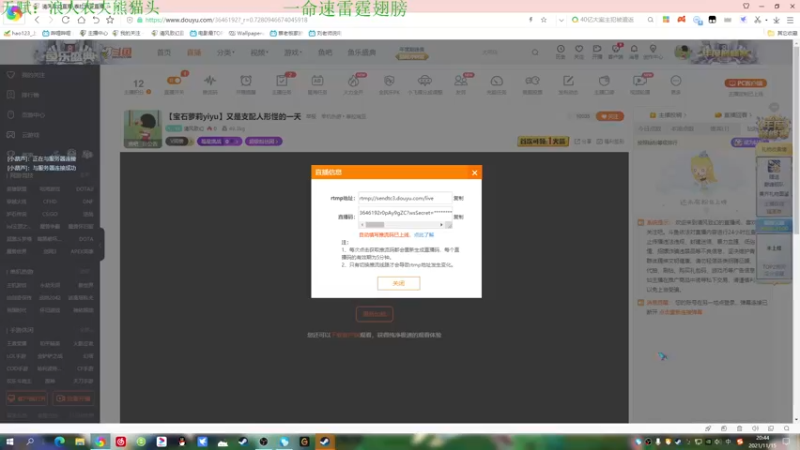Click the restore closed page arrow icon

tap(96, 20)
